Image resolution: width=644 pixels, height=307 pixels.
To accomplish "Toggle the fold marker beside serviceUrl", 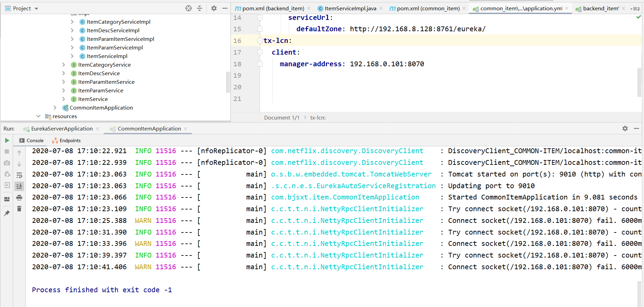I will 260,18.
